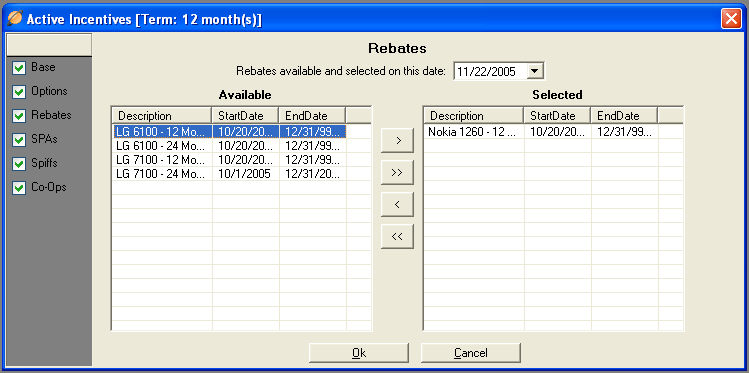Disable the Co-Ops checkbox
Image resolution: width=749 pixels, height=373 pixels.
(x=19, y=188)
